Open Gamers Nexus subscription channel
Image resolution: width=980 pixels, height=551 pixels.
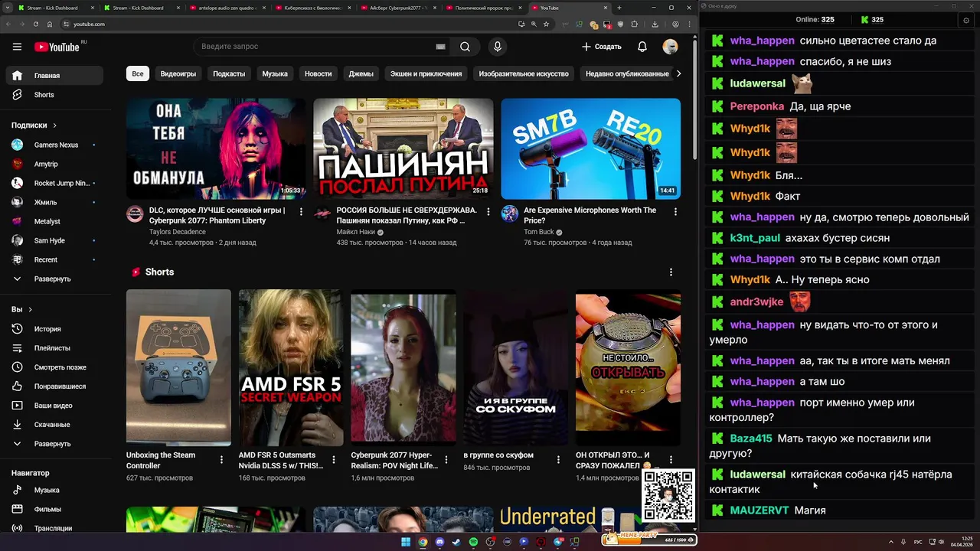click(54, 145)
